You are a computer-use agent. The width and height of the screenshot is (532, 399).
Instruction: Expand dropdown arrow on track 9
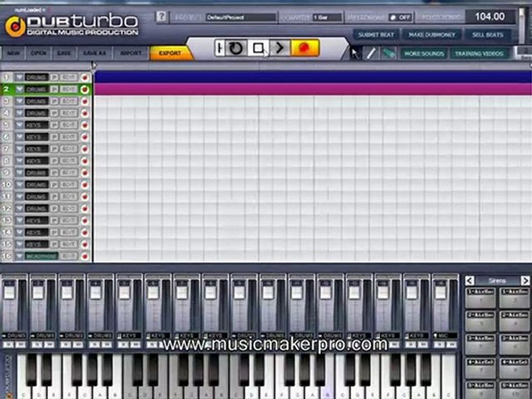tap(19, 173)
